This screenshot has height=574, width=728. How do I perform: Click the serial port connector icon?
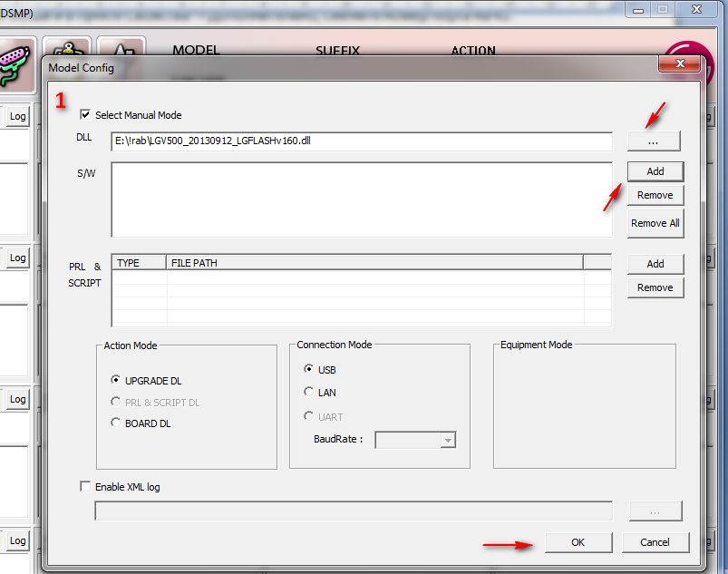pos(15,65)
